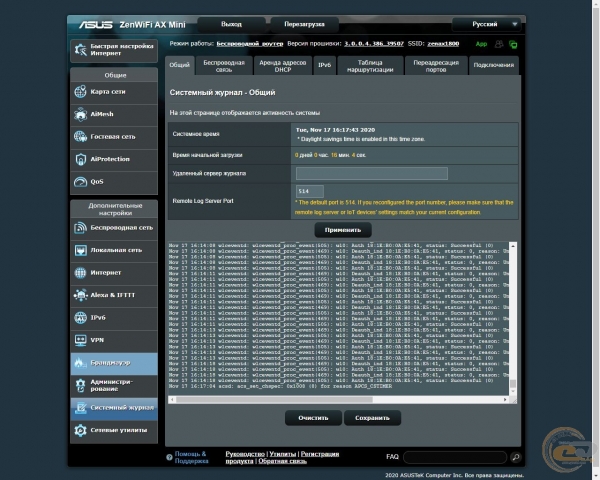Open the QoS gauge icon
The image size is (600, 480).
point(80,182)
